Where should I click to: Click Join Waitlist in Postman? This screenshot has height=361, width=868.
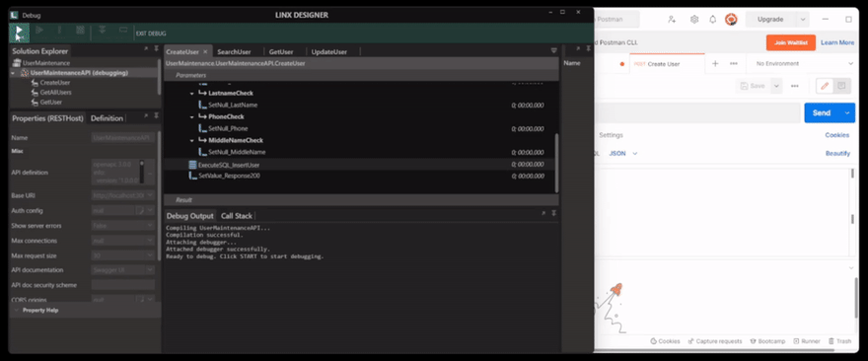[790, 42]
